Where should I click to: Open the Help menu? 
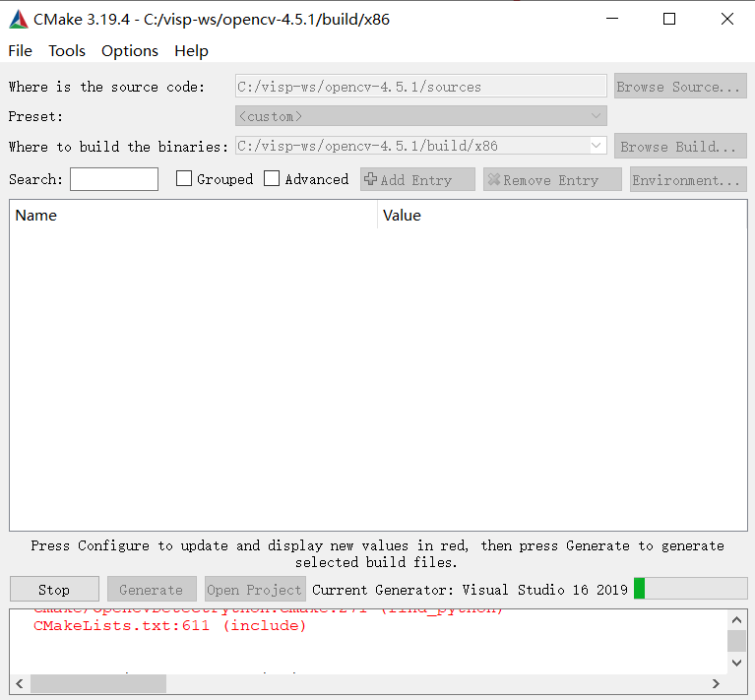point(191,51)
